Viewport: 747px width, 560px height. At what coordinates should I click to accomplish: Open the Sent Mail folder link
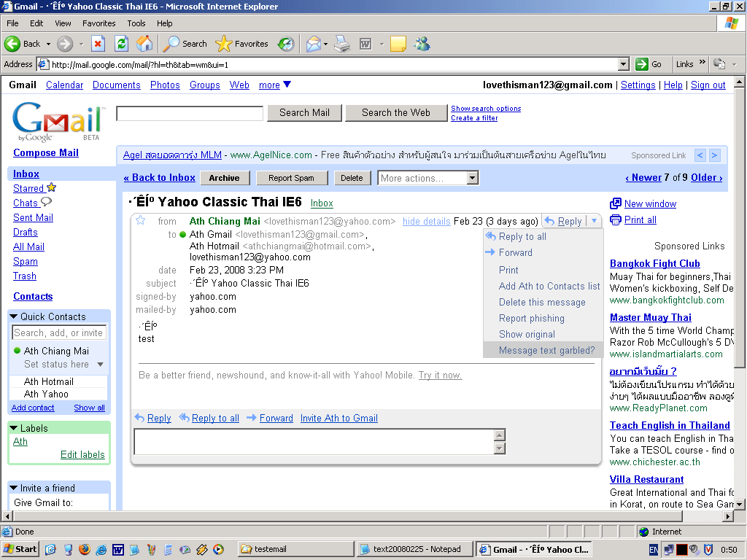(33, 217)
